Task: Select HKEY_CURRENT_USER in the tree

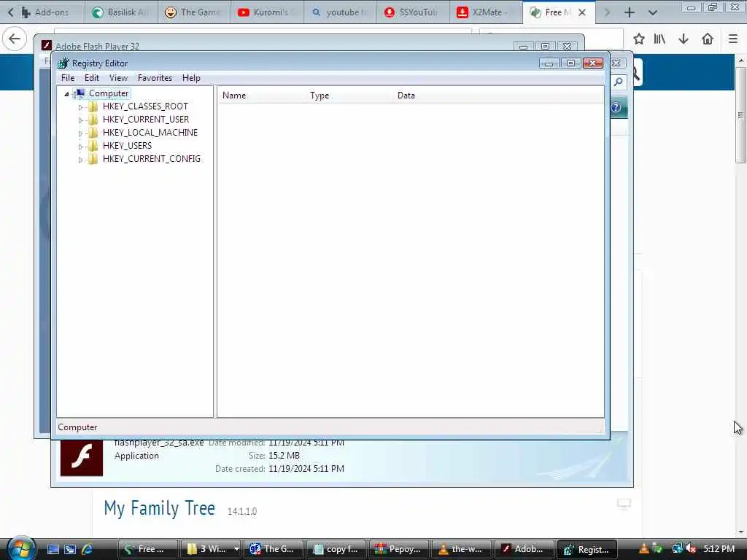Action: [x=146, y=120]
